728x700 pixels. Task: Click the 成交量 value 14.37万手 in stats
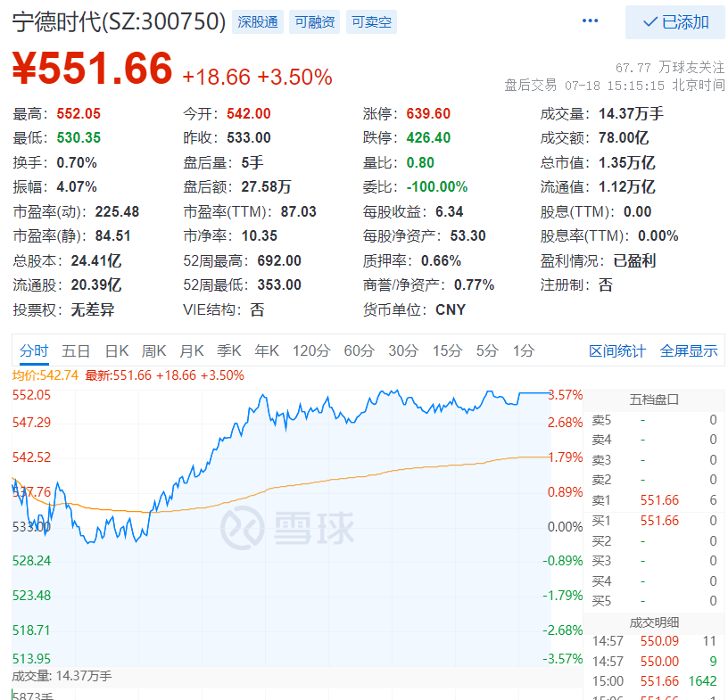[631, 114]
